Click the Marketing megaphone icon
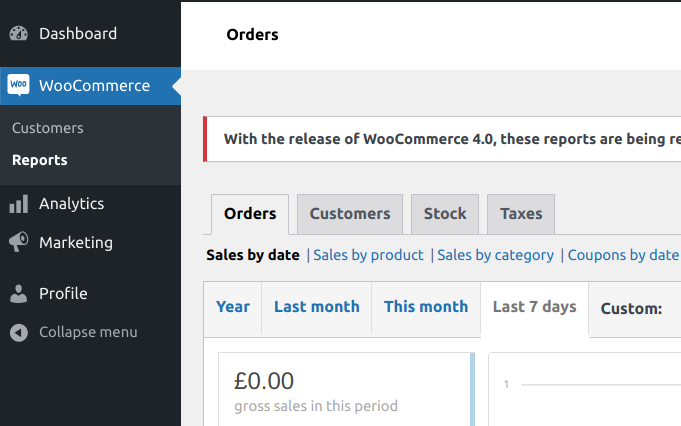The height and width of the screenshot is (426, 681). (18, 242)
